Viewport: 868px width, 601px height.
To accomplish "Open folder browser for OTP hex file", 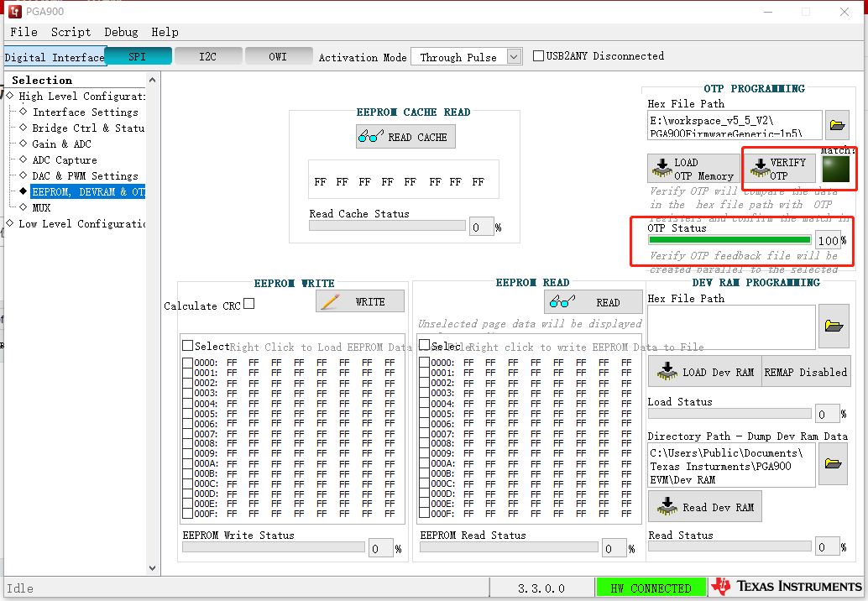I will click(838, 124).
